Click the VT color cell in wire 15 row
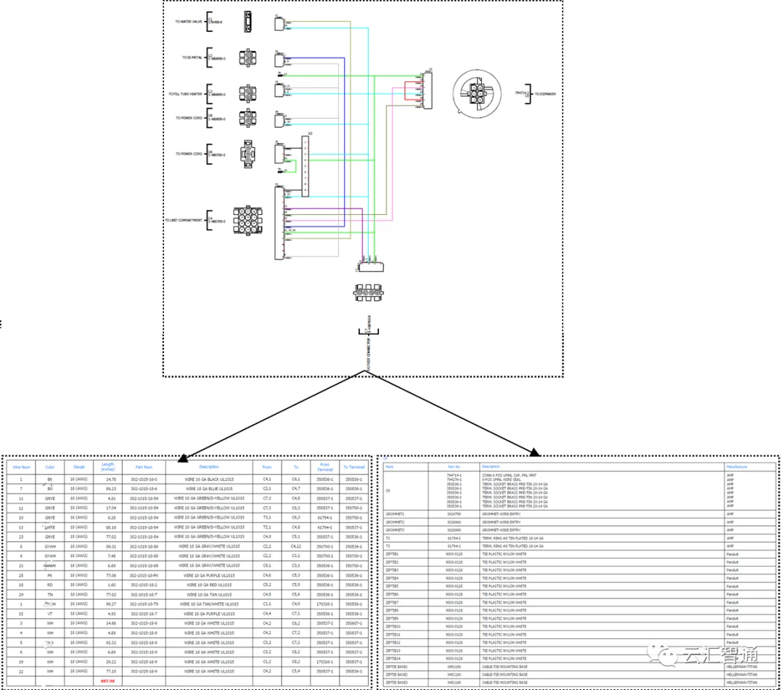The image size is (784, 690). point(50,614)
